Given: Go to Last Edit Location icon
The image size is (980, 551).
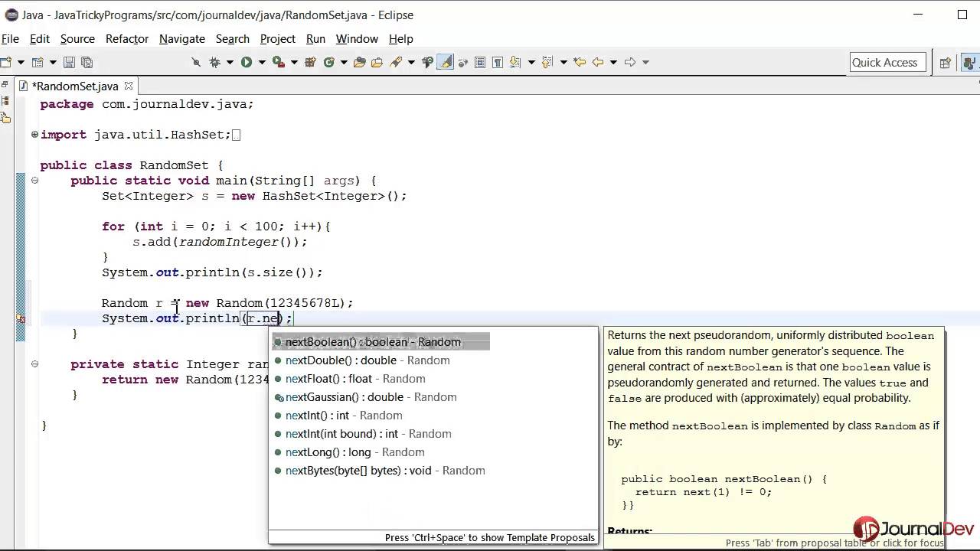Looking at the screenshot, I should [580, 62].
